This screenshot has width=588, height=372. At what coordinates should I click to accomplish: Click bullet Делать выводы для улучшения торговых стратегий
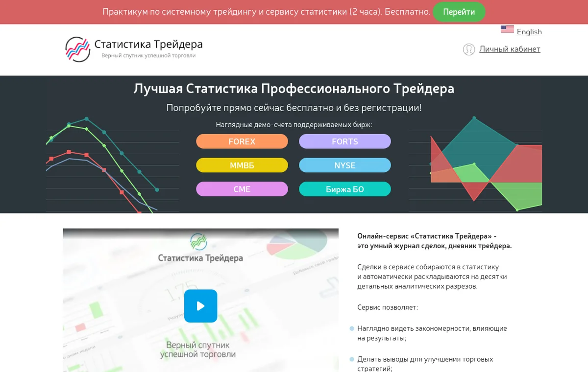coord(425,364)
